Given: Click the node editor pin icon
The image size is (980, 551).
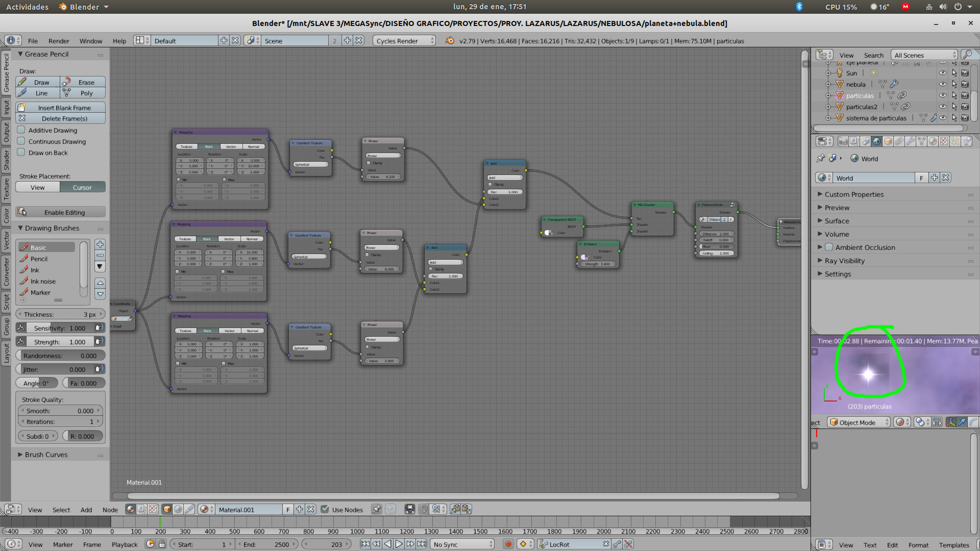Looking at the screenshot, I should [376, 509].
